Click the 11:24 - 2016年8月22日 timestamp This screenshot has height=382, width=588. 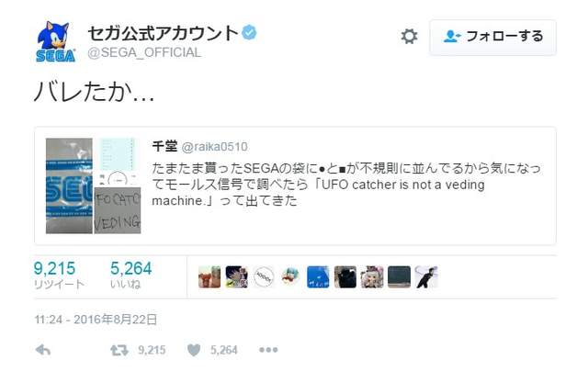click(x=96, y=320)
